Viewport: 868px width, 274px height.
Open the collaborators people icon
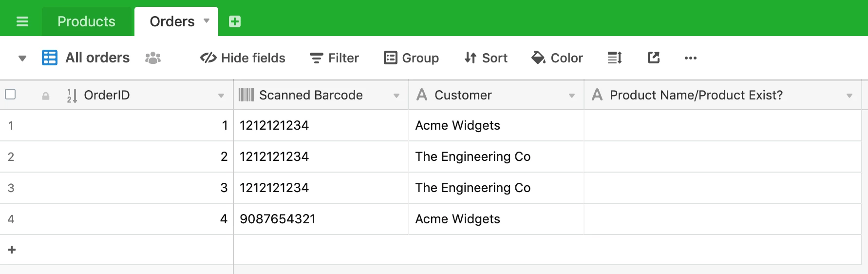tap(153, 58)
